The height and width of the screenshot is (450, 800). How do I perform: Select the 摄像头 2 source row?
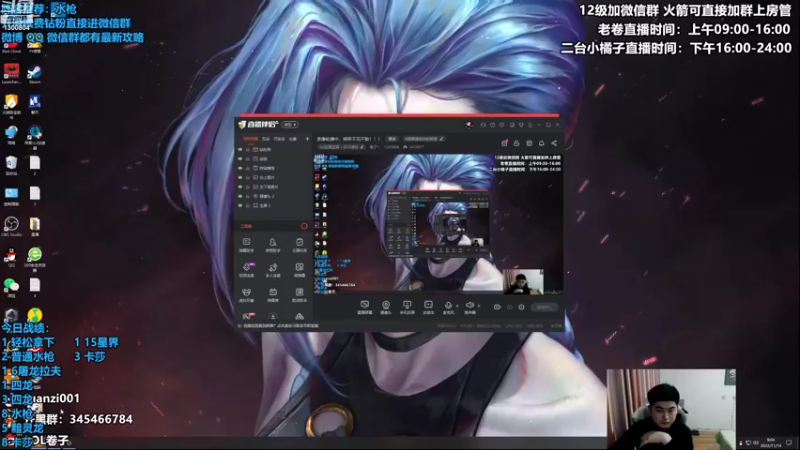click(x=273, y=196)
